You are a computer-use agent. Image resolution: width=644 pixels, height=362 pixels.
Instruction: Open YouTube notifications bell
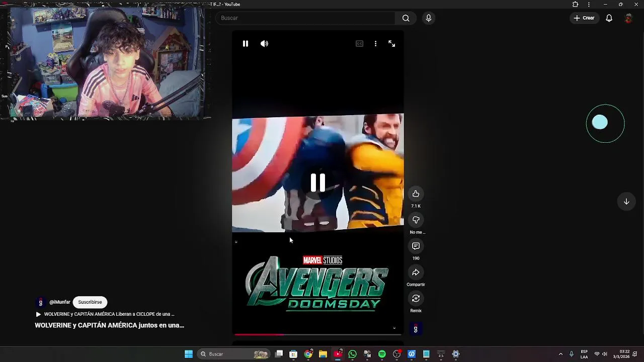[609, 18]
